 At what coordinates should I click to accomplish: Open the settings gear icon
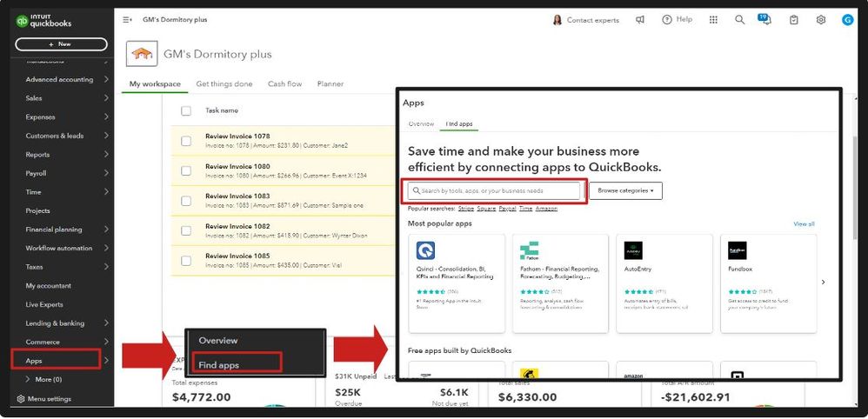point(820,20)
